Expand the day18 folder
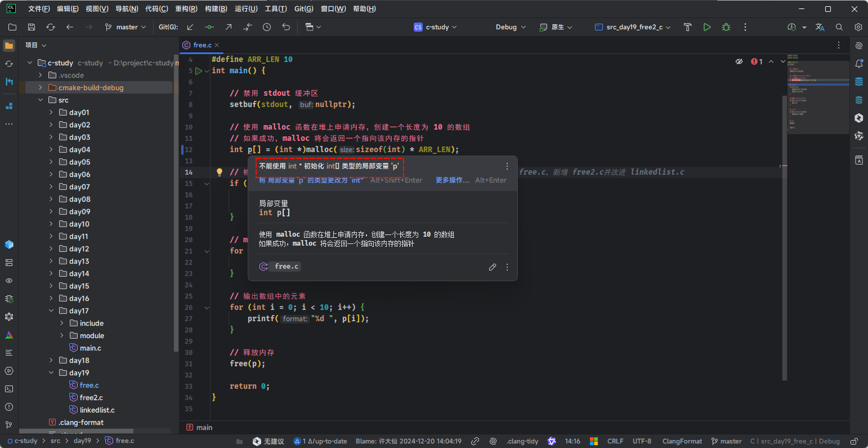 [51, 361]
